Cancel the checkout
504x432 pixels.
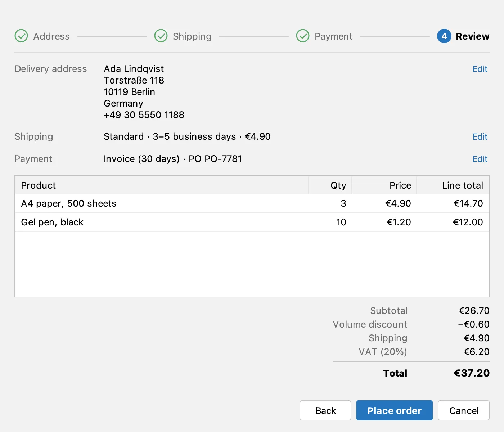click(x=464, y=410)
